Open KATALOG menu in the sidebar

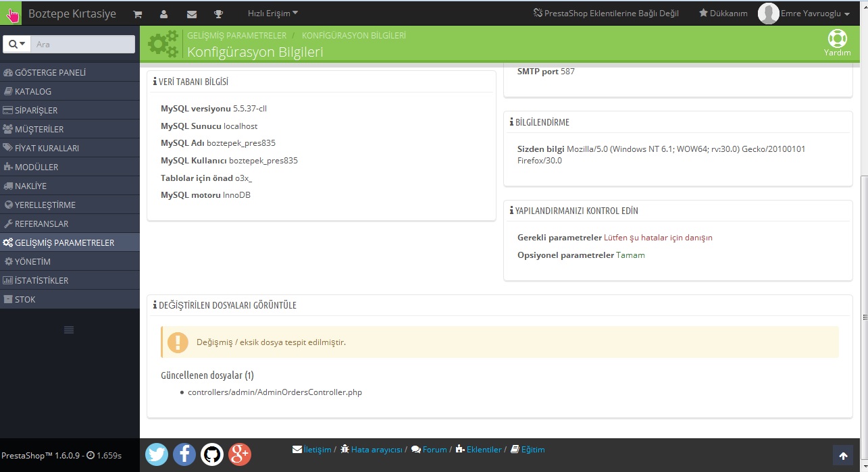[70, 91]
